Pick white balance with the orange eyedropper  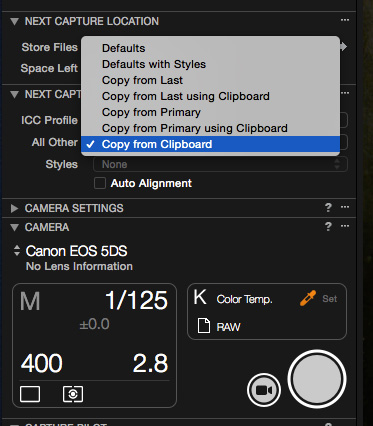point(308,298)
